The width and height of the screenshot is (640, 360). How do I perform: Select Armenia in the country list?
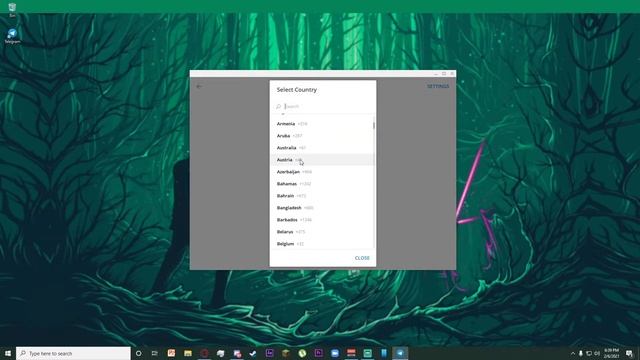(322, 124)
